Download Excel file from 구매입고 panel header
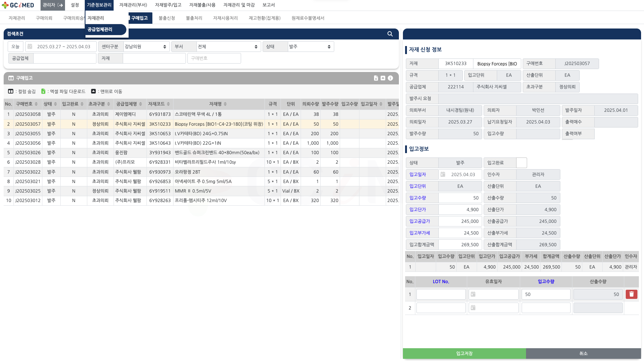The image size is (644, 361). 376,78
